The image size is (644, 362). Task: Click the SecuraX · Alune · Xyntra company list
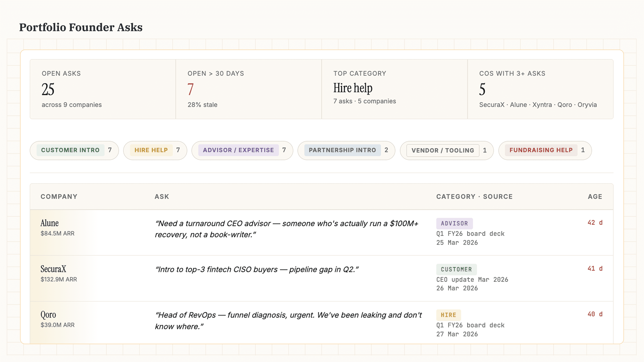(538, 105)
